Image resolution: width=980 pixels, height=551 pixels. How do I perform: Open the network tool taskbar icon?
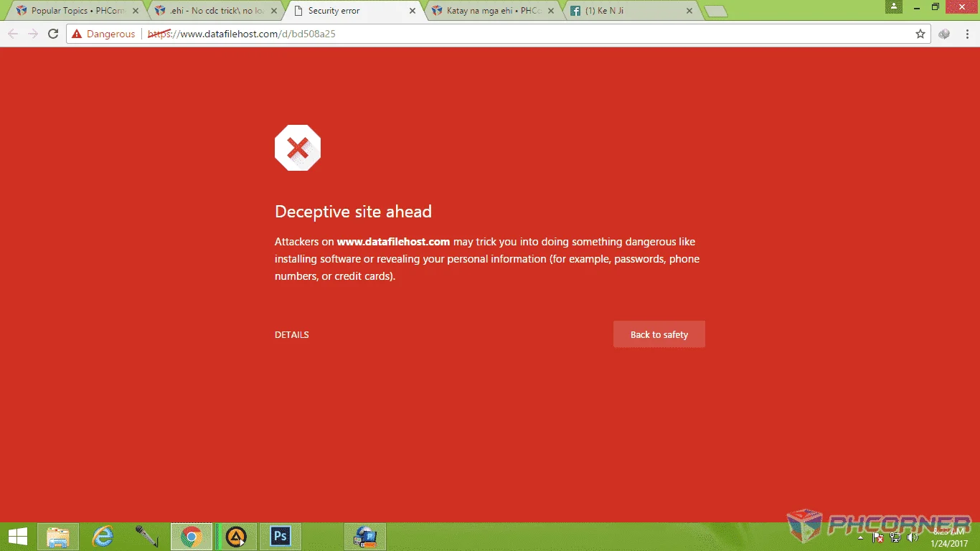pyautogui.click(x=366, y=537)
